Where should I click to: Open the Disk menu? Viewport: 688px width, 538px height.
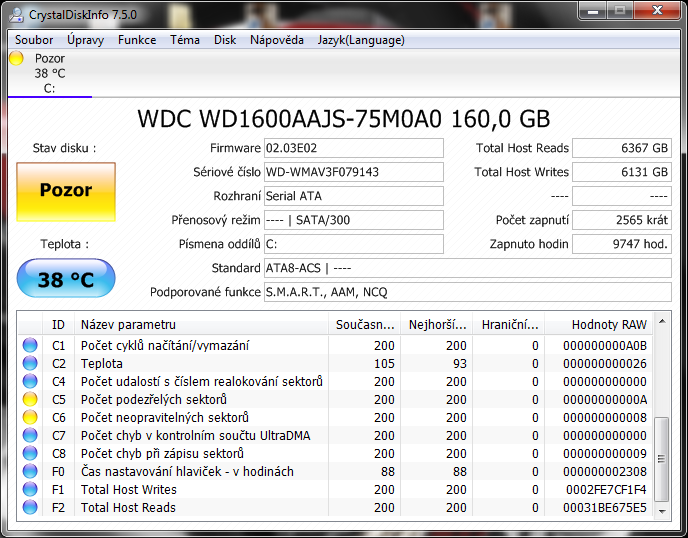click(225, 40)
